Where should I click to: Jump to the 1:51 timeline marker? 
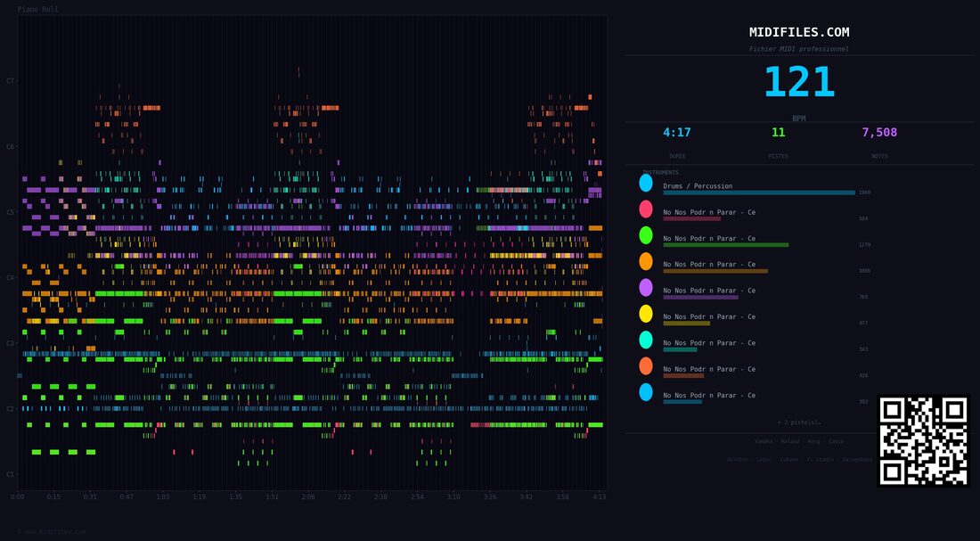pos(272,496)
